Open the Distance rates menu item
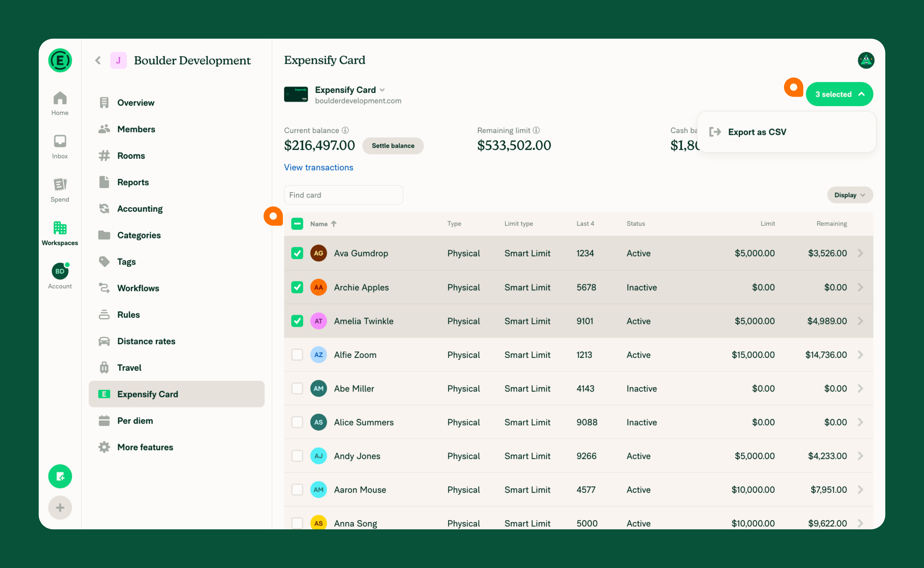The width and height of the screenshot is (924, 568). click(176, 341)
